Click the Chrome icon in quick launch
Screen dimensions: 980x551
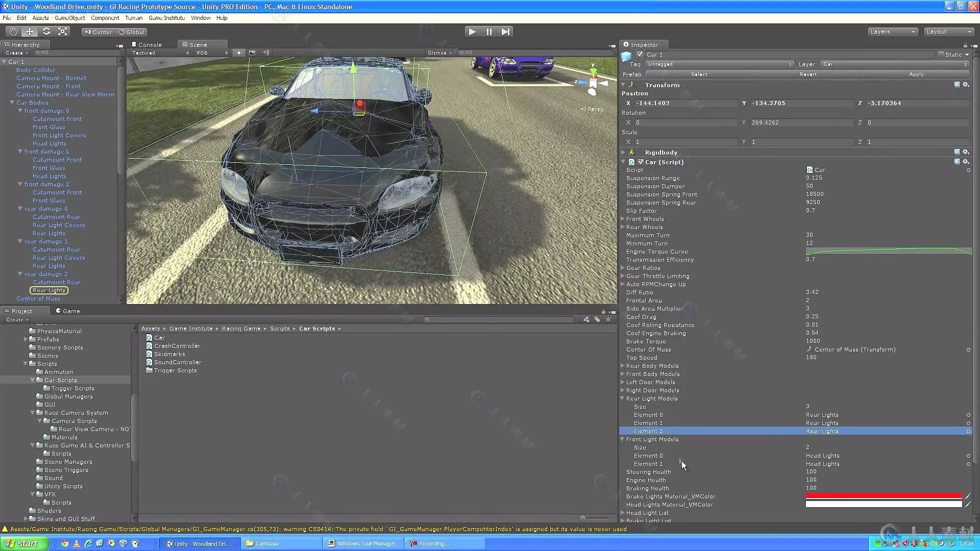(65, 543)
